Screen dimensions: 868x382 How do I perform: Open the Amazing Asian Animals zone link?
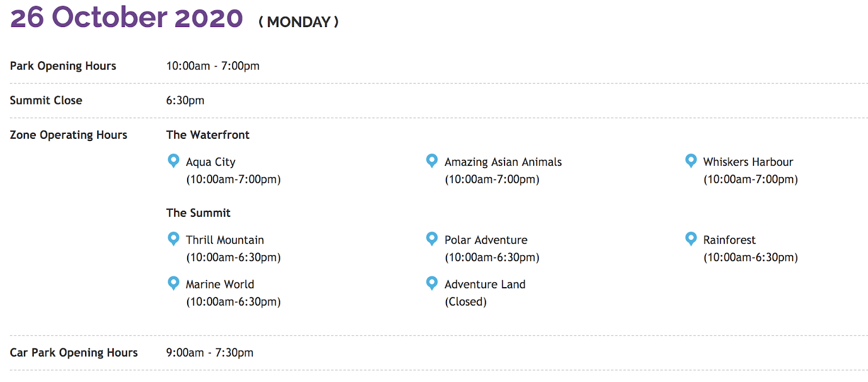503,162
